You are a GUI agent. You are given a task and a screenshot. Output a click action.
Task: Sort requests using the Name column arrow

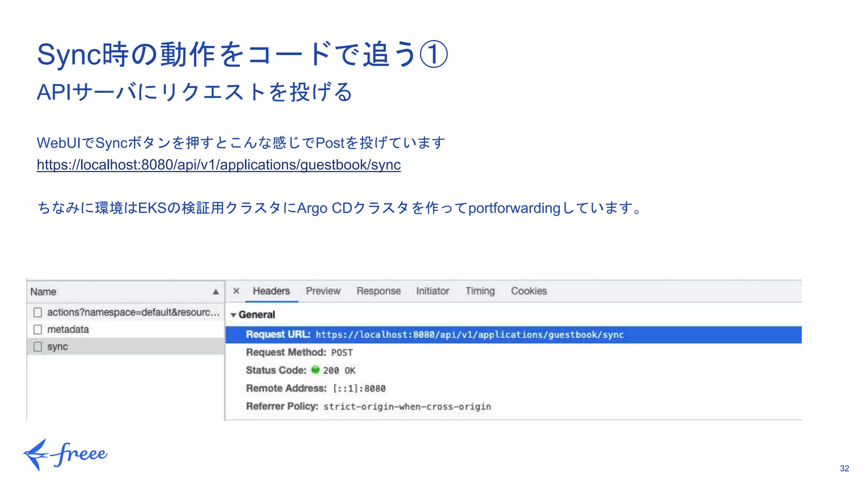(216, 292)
